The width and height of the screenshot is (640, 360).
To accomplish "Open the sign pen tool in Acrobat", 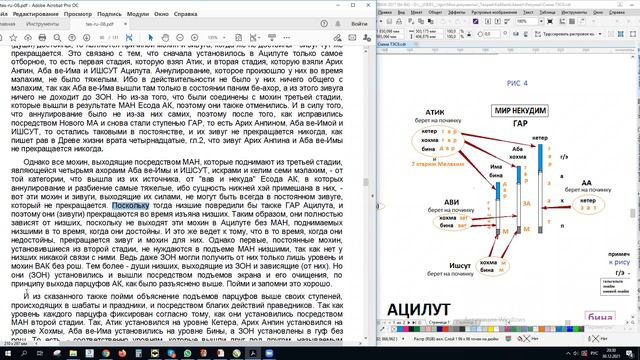I will 337,38.
